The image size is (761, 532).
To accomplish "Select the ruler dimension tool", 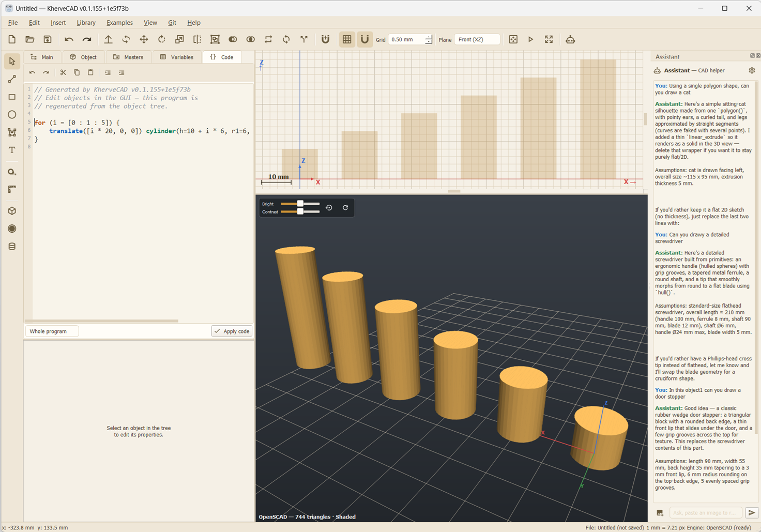I will point(12,190).
